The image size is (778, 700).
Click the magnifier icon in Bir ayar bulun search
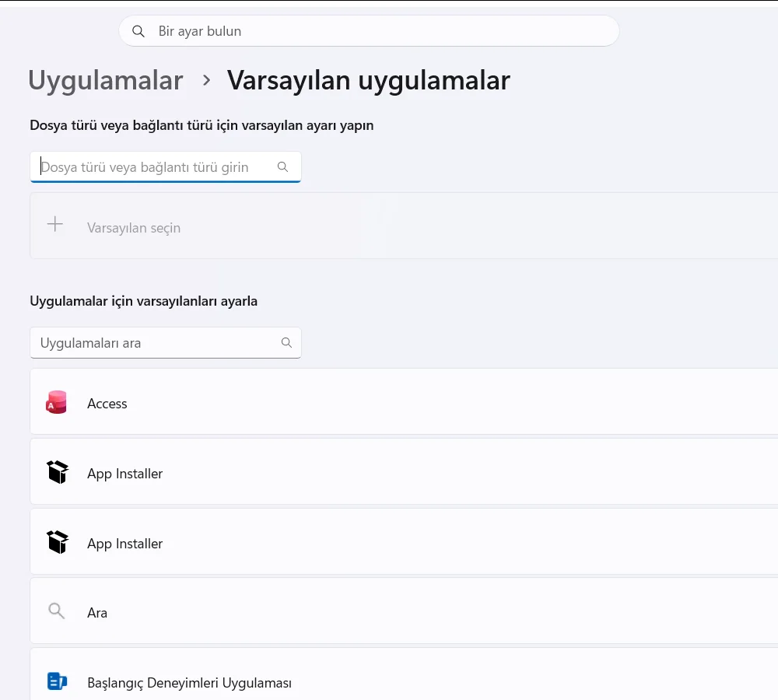138,31
